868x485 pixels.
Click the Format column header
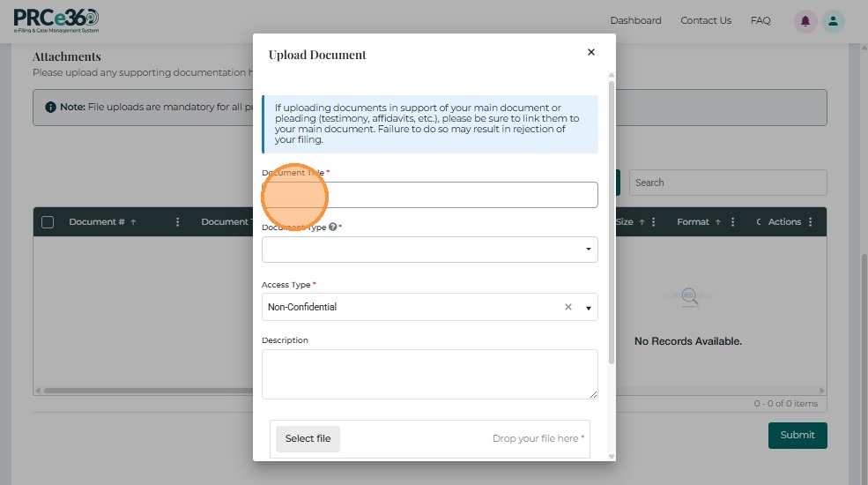tap(693, 222)
